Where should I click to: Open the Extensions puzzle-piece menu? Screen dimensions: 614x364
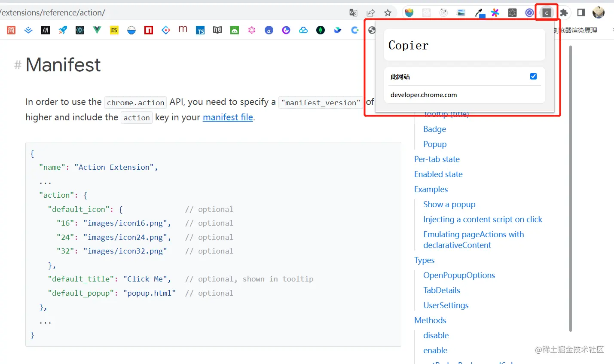tap(564, 13)
